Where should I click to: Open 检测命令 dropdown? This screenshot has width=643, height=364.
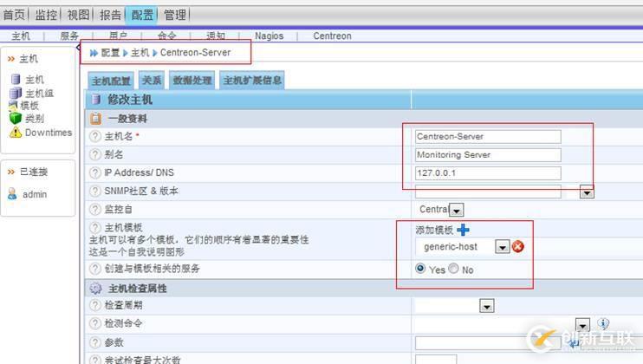582,325
